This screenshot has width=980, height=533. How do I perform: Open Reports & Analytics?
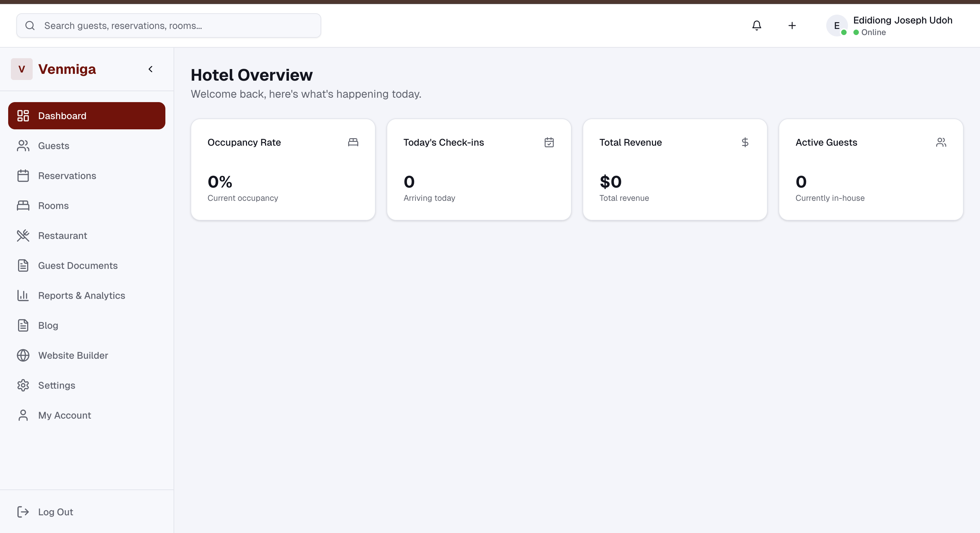(x=81, y=296)
